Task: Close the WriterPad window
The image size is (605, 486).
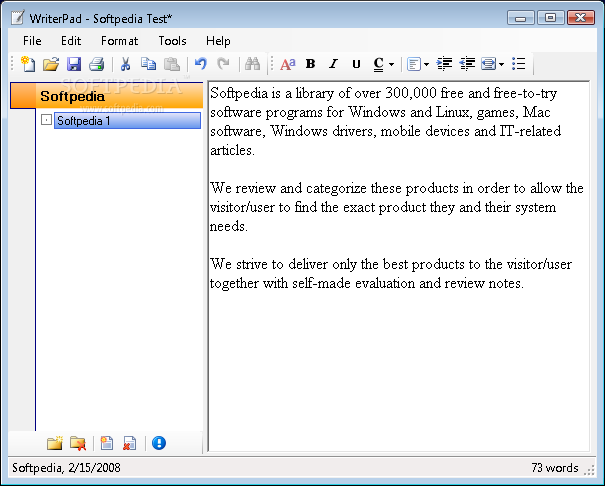Action: [x=581, y=18]
